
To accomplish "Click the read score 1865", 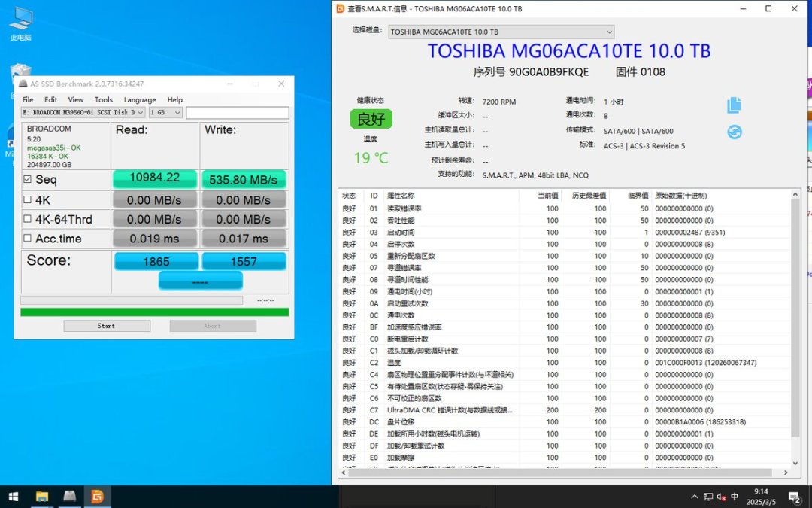I will 156,261.
